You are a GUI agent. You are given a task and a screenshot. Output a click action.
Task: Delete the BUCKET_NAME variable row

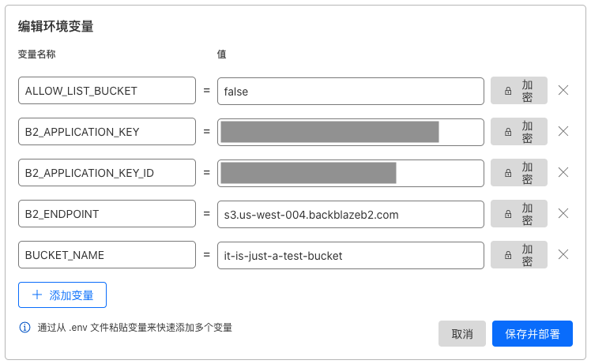pyautogui.click(x=563, y=254)
